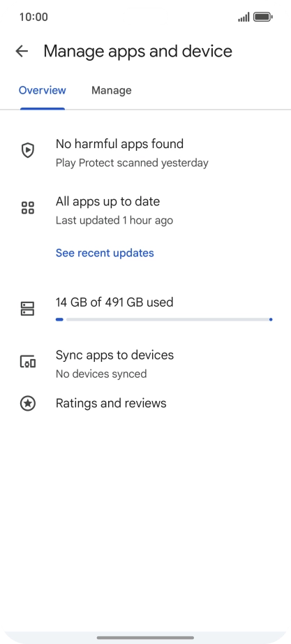Viewport: 291px width, 644px height.
Task: Tap the signal strength icon
Action: [x=244, y=17]
